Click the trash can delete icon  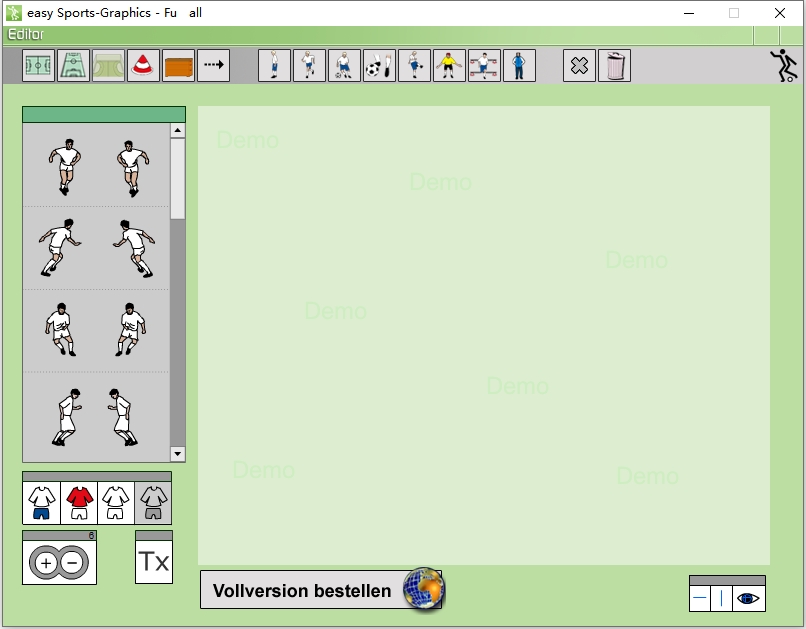point(614,66)
